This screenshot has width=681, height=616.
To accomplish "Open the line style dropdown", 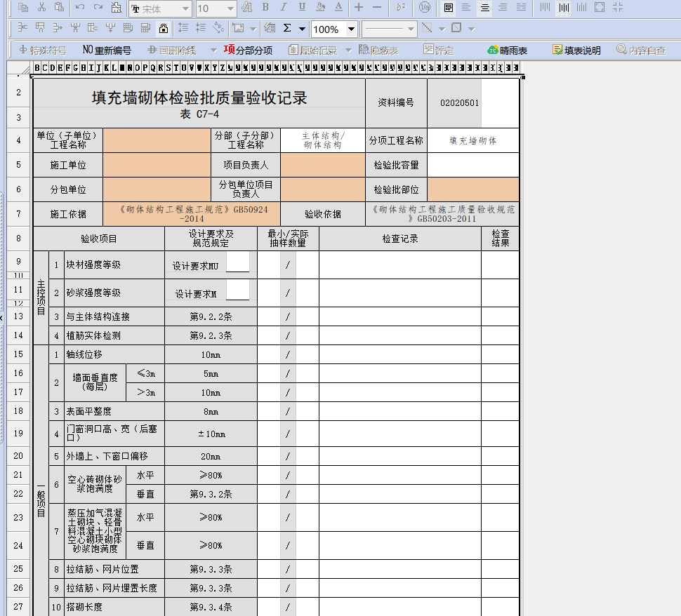I will 411,29.
